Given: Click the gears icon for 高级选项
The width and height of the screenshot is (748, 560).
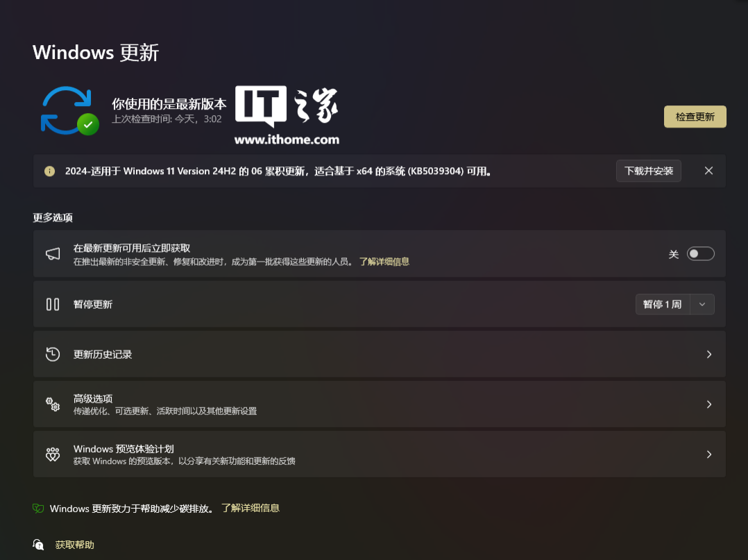Looking at the screenshot, I should tap(53, 404).
